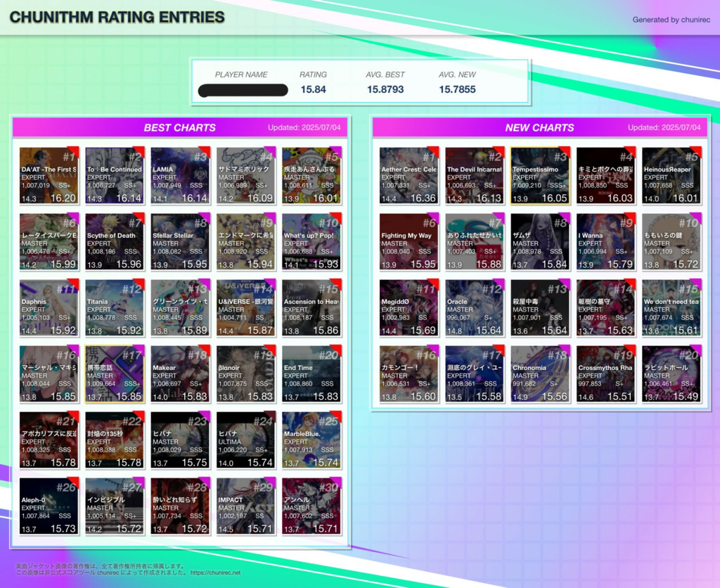The image size is (720, 588).
Task: Select the rating value 15.84
Action: (313, 89)
